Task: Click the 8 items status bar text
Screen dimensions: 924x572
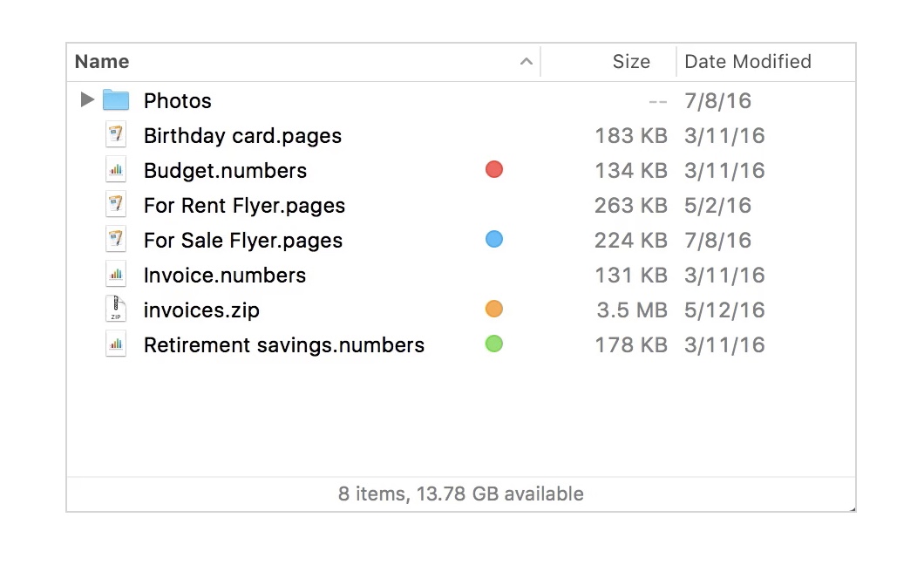Action: point(460,494)
